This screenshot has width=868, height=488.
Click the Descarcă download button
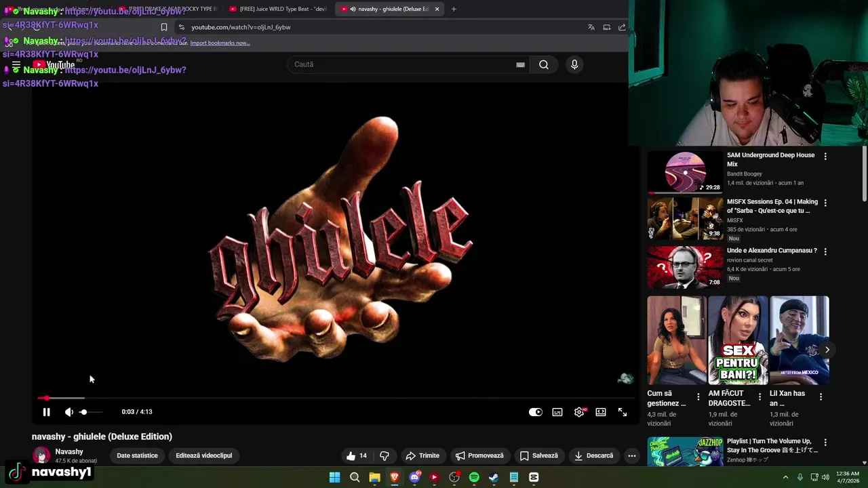pos(593,455)
